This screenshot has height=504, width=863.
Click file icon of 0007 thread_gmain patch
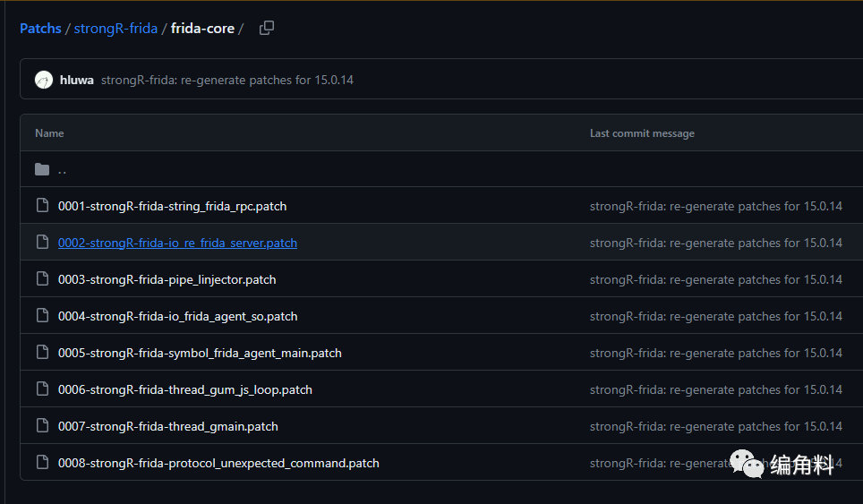(x=42, y=426)
